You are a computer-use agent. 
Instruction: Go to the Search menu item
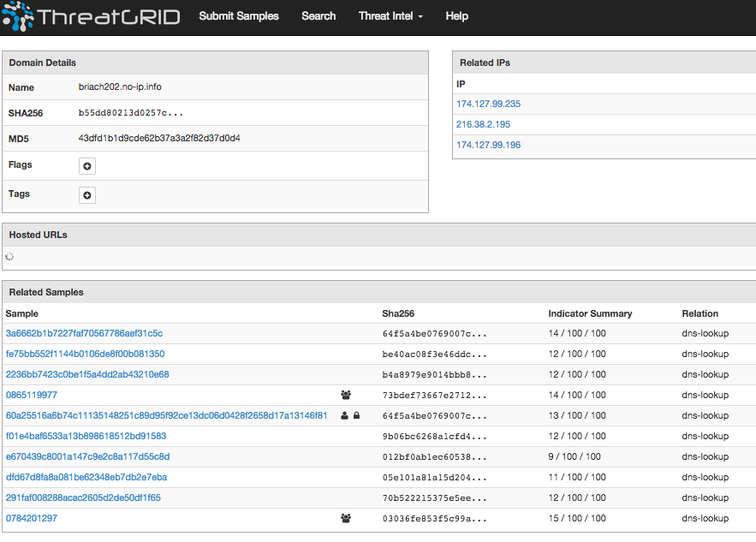pos(318,16)
